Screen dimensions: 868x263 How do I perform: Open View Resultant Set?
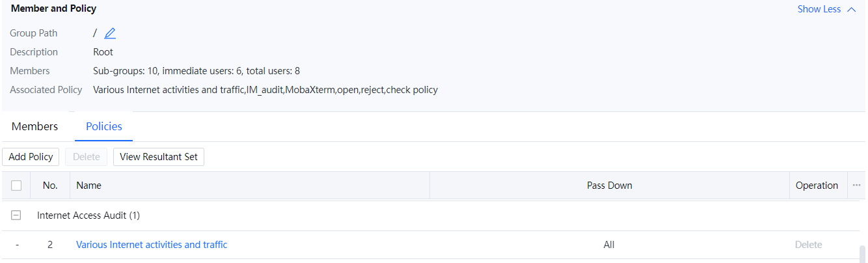pos(159,157)
